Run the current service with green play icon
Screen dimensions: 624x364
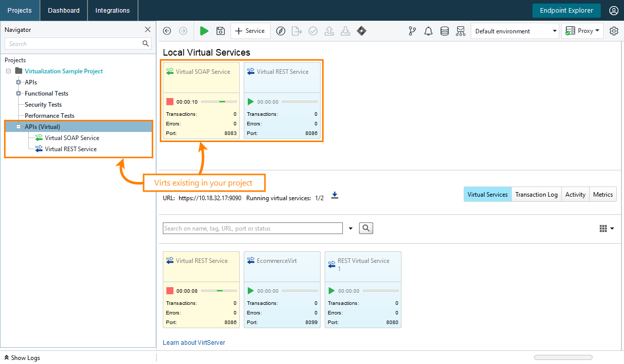pyautogui.click(x=204, y=31)
